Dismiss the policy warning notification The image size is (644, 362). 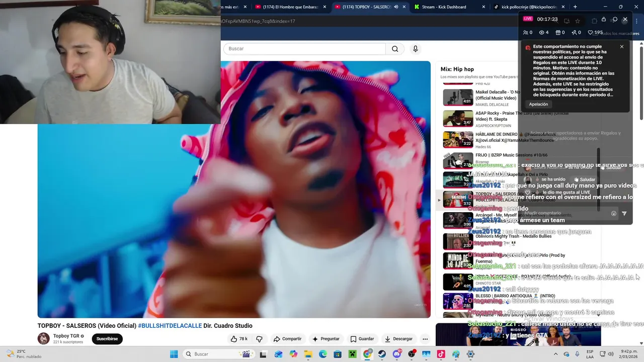(x=622, y=47)
